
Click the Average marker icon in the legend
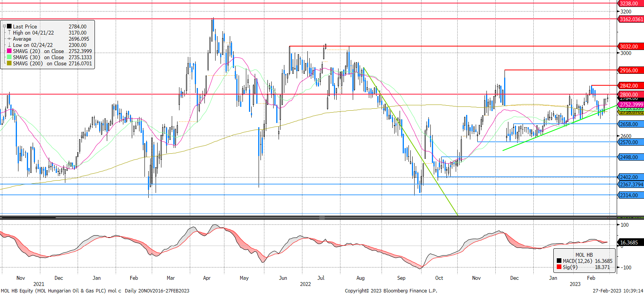9,39
